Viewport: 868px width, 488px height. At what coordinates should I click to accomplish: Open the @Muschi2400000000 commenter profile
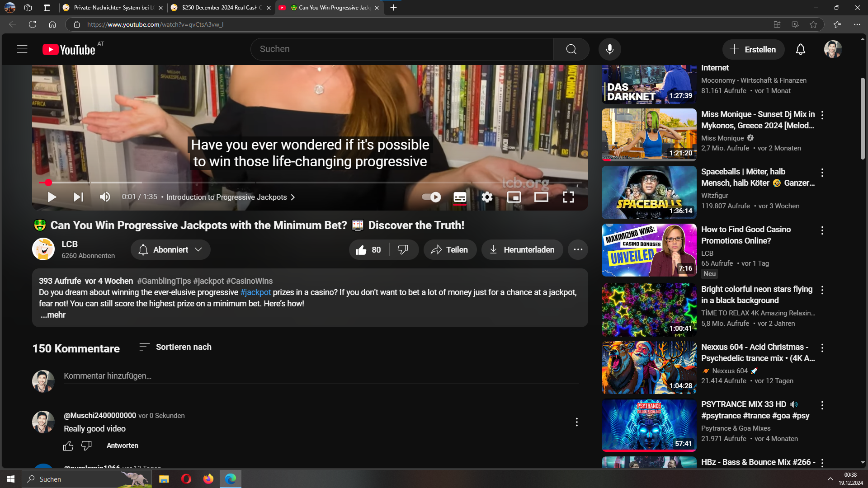tap(100, 415)
